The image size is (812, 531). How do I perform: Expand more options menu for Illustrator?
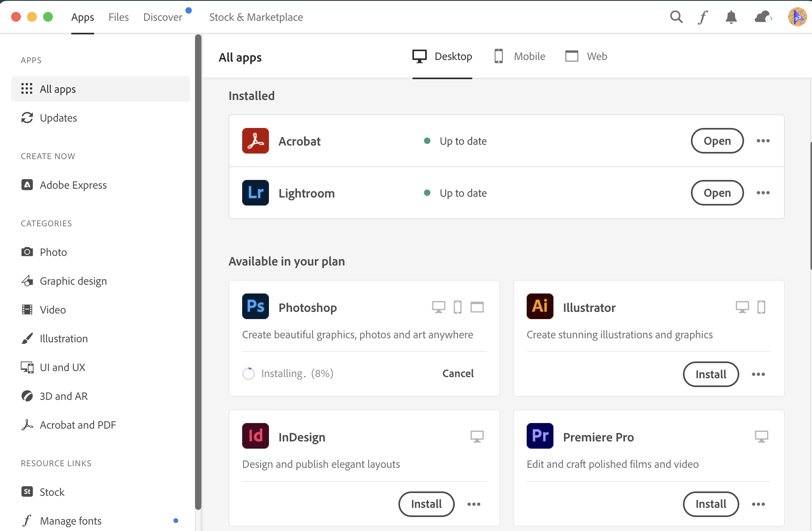click(x=758, y=374)
